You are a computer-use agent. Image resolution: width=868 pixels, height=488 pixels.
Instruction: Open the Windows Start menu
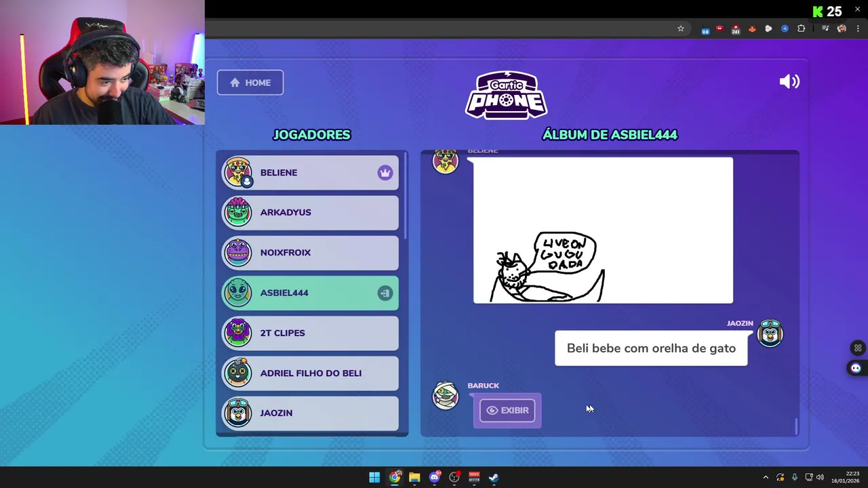(x=374, y=477)
